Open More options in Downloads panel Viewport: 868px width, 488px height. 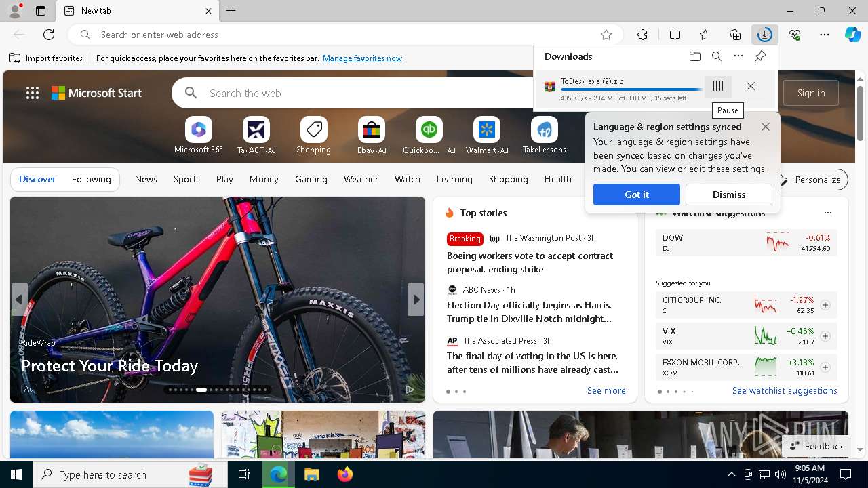738,56
